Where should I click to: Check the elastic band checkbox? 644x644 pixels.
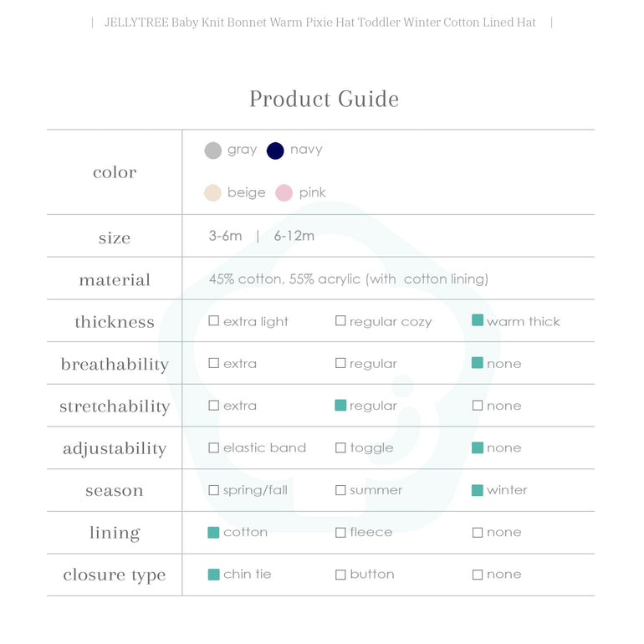[214, 448]
